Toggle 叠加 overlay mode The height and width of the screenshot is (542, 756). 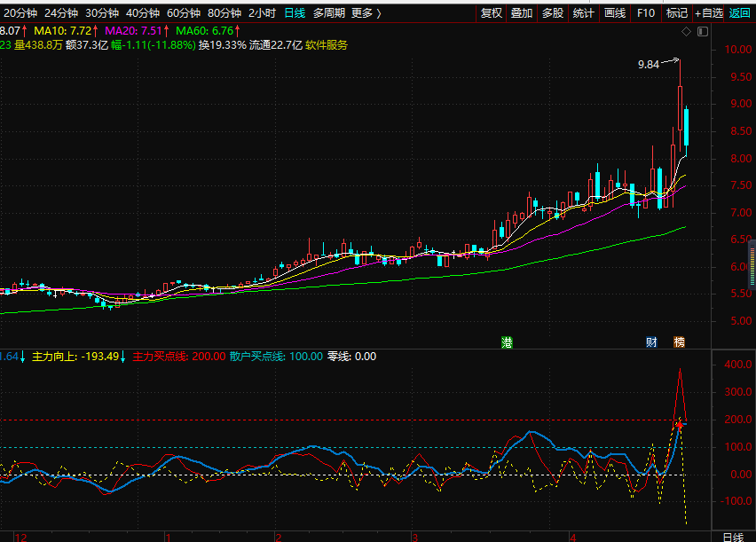522,13
